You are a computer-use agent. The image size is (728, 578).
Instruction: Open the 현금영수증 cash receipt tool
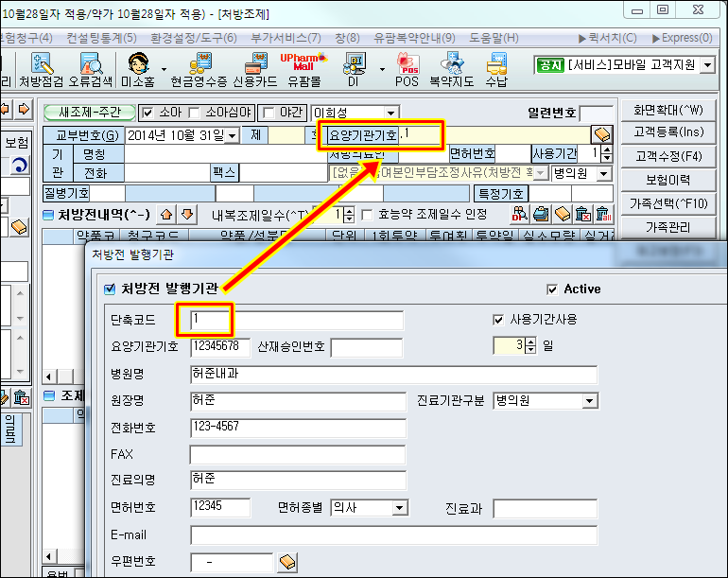click(200, 72)
